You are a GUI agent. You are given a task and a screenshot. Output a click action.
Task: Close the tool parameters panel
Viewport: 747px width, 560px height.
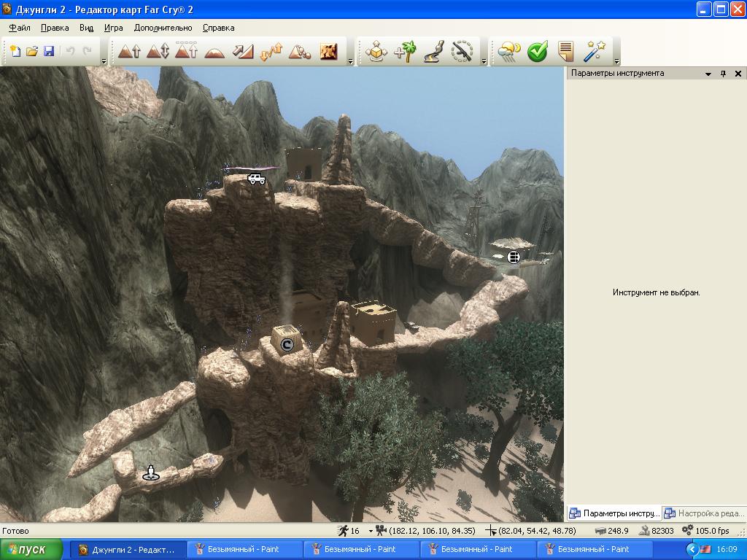738,74
